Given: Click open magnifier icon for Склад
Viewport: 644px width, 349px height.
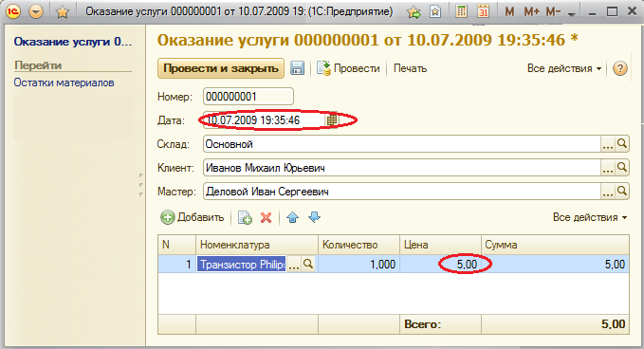Looking at the screenshot, I should 622,144.
